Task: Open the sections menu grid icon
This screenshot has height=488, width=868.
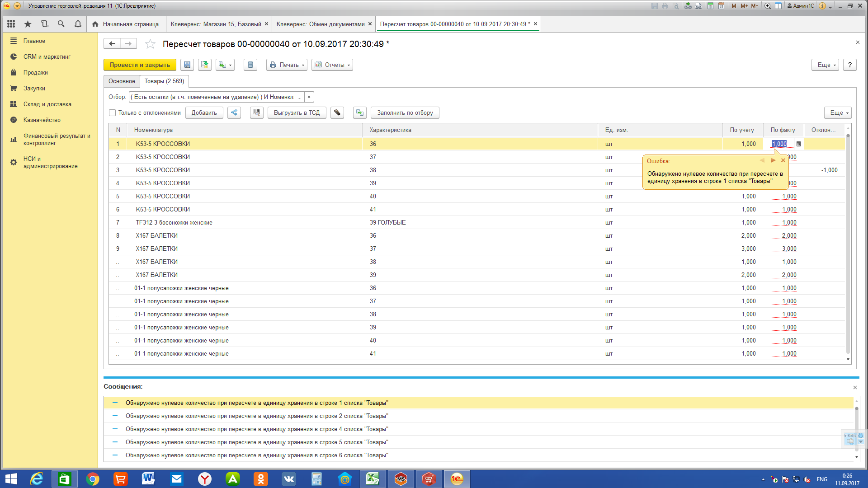Action: [11, 24]
